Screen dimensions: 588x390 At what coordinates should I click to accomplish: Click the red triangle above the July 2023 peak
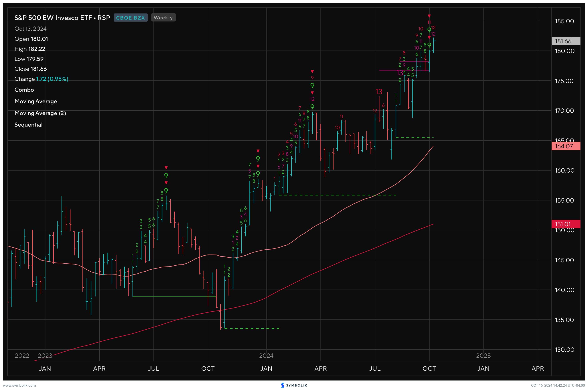pos(166,168)
